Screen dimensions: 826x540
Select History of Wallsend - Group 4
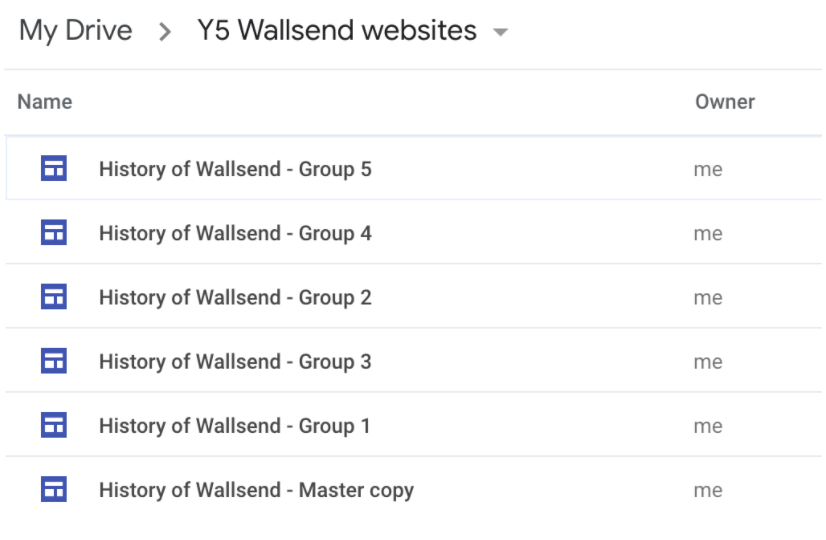[414, 232]
